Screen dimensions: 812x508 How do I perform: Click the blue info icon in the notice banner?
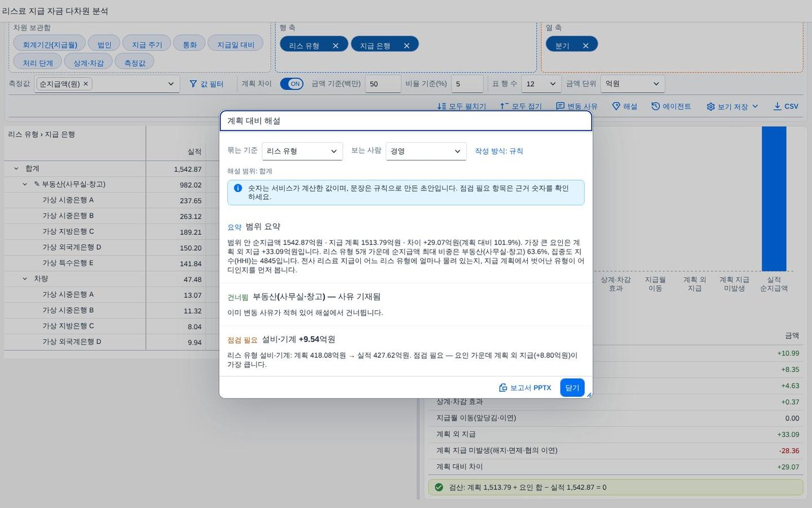tap(238, 188)
